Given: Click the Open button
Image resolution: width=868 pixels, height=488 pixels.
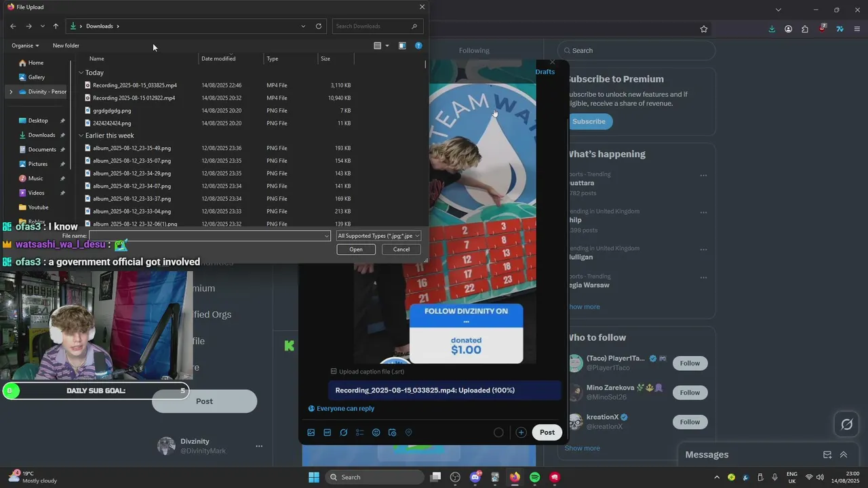Looking at the screenshot, I should point(356,249).
